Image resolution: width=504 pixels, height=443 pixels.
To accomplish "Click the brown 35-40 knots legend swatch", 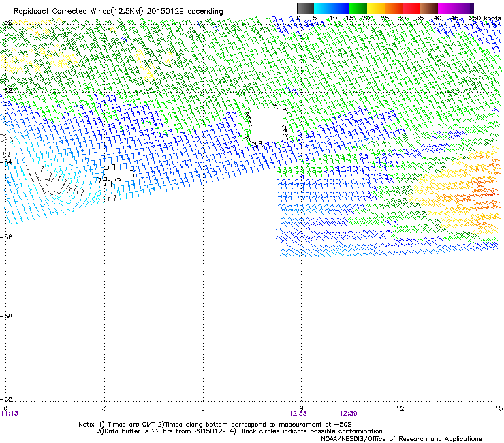I will coord(429,8).
